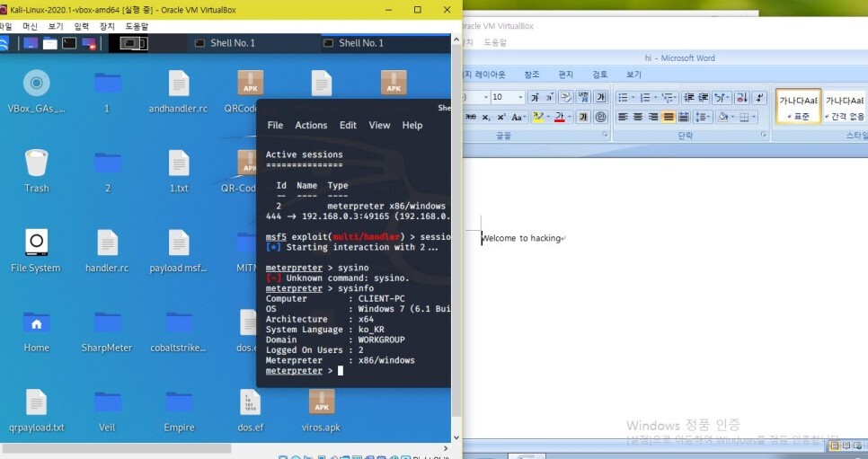The height and width of the screenshot is (459, 868).
Task: Toggle align text left in Word
Action: [623, 117]
